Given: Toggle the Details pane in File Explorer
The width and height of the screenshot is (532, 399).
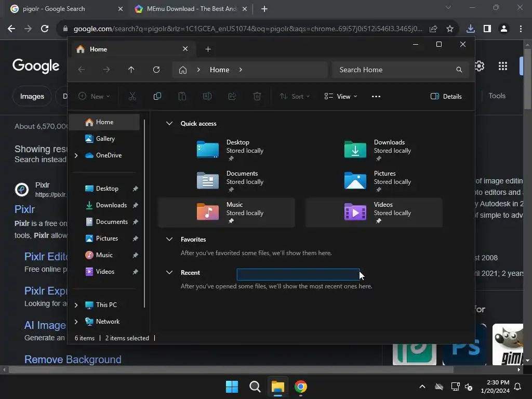Looking at the screenshot, I should click(446, 96).
